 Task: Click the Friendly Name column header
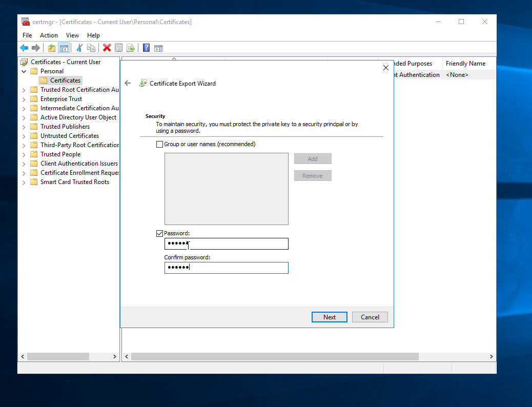tap(469, 64)
